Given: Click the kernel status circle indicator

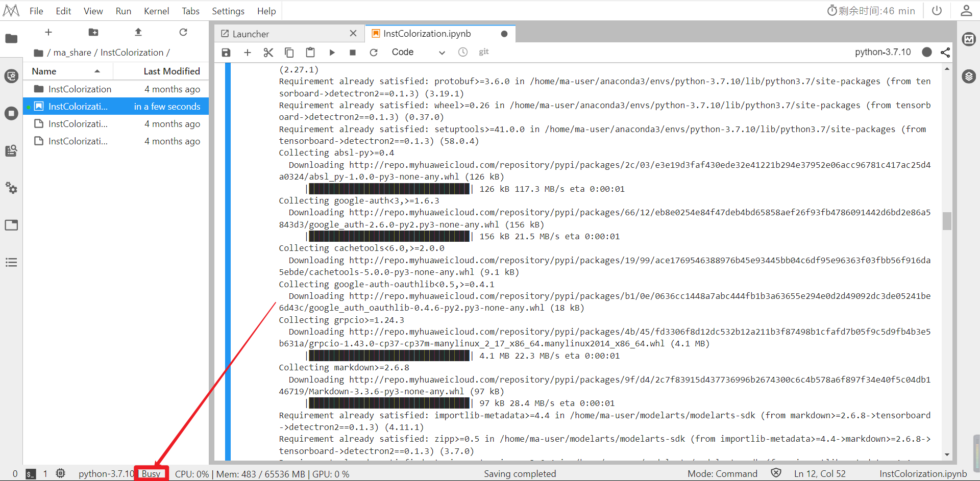Looking at the screenshot, I should point(927,52).
